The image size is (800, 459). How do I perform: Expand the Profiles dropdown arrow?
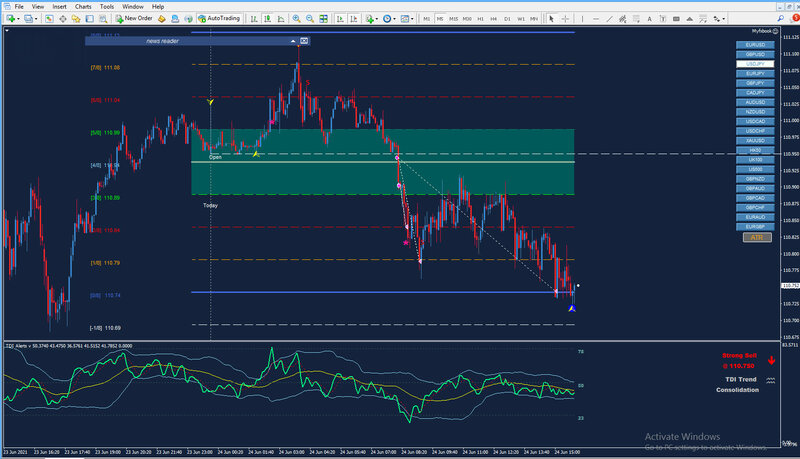(36, 19)
